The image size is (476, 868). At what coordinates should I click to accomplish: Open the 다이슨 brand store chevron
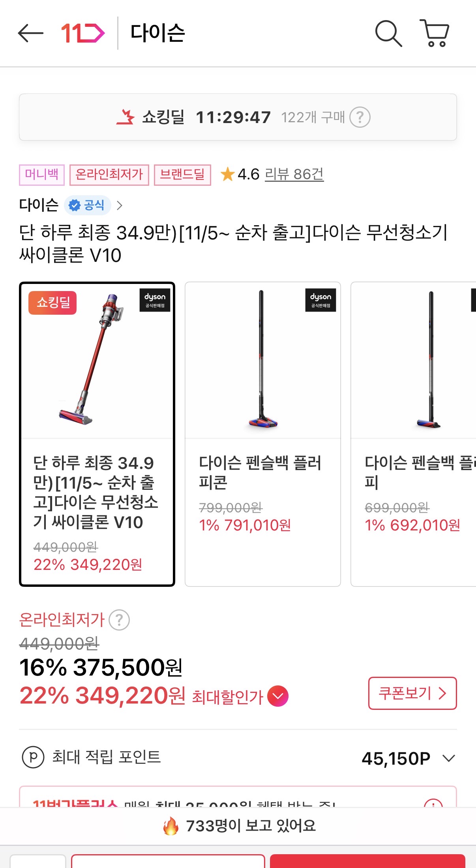click(x=120, y=205)
